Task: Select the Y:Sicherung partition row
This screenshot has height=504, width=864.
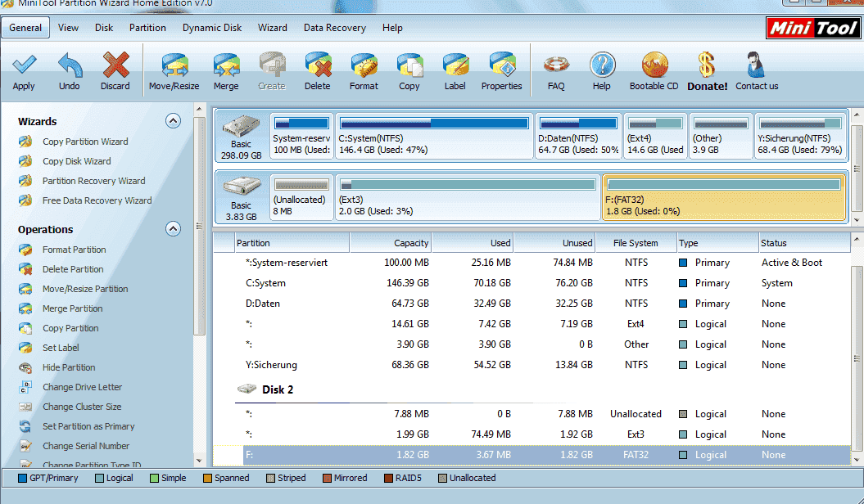Action: (x=532, y=365)
